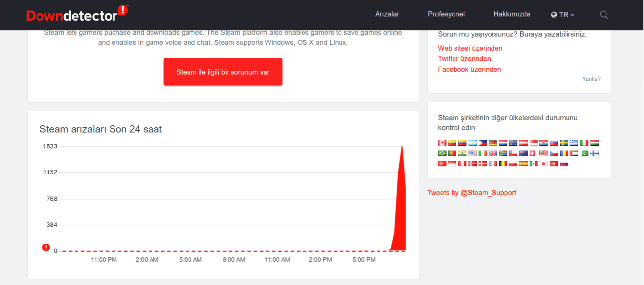Click 'Steam ile ilgili bir sorunum var' button

[x=223, y=72]
